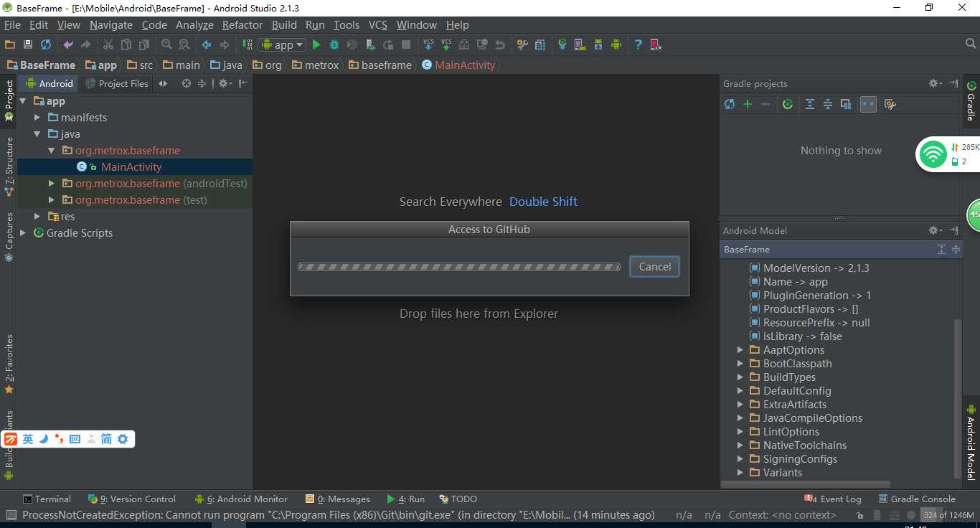
Task: Collapse the app module node
Action: 23,101
